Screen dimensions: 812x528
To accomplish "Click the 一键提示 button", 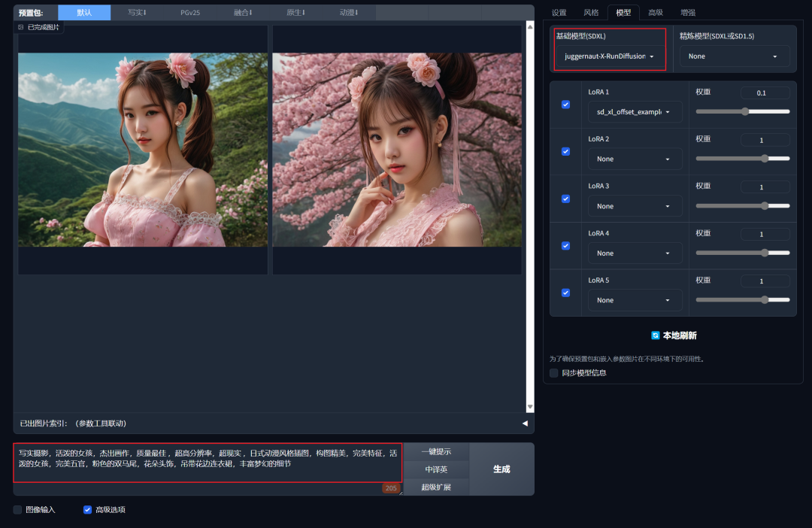I will [436, 452].
